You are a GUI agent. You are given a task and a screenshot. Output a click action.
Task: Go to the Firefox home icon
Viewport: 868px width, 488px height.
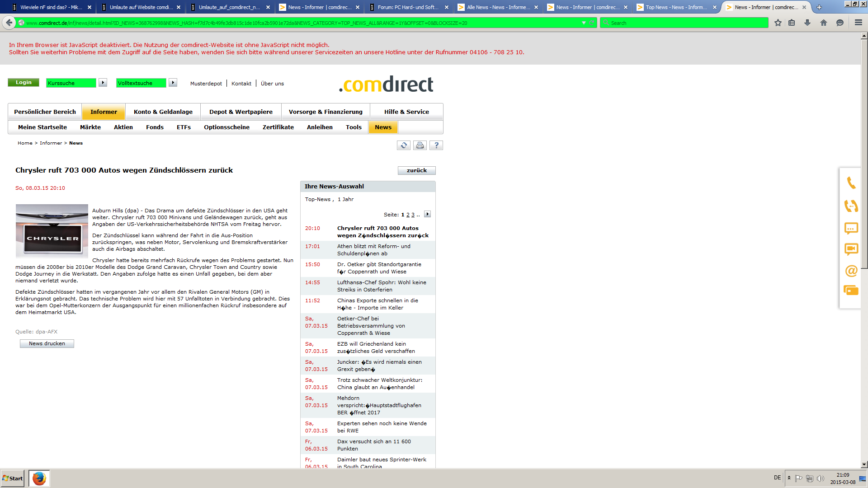[x=824, y=23]
